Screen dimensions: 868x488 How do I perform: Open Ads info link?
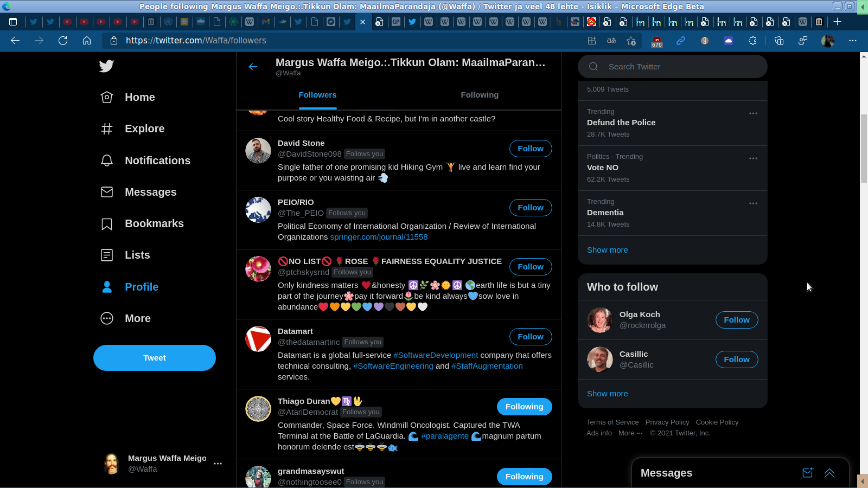coord(599,433)
